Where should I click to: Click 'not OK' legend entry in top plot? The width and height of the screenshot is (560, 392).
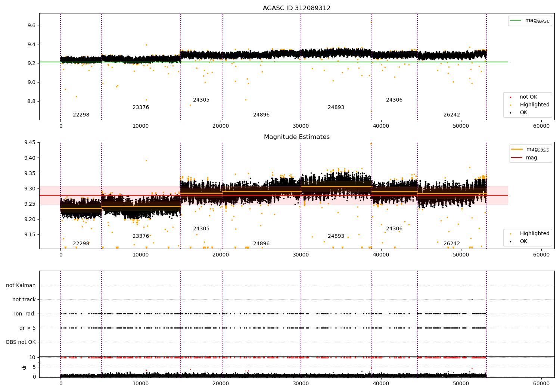[x=528, y=97]
